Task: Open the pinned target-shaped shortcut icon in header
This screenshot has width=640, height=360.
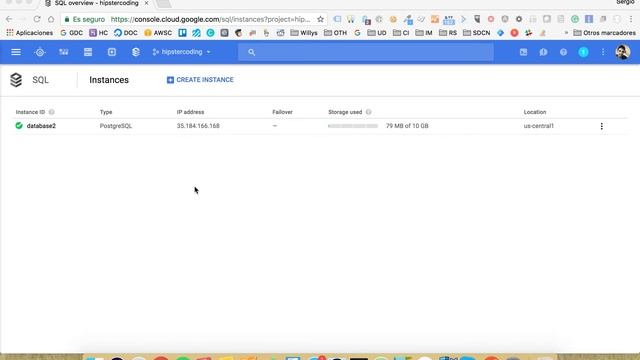Action: coord(40,52)
